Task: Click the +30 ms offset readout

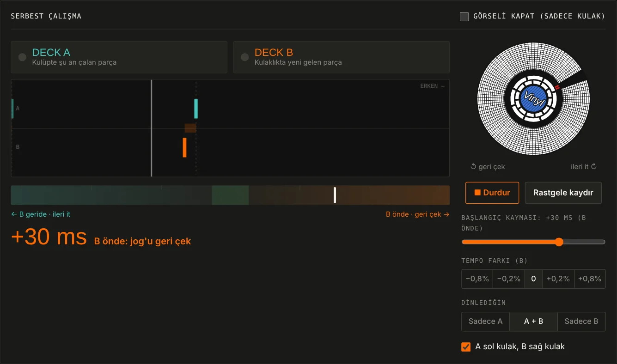Action: 49,237
